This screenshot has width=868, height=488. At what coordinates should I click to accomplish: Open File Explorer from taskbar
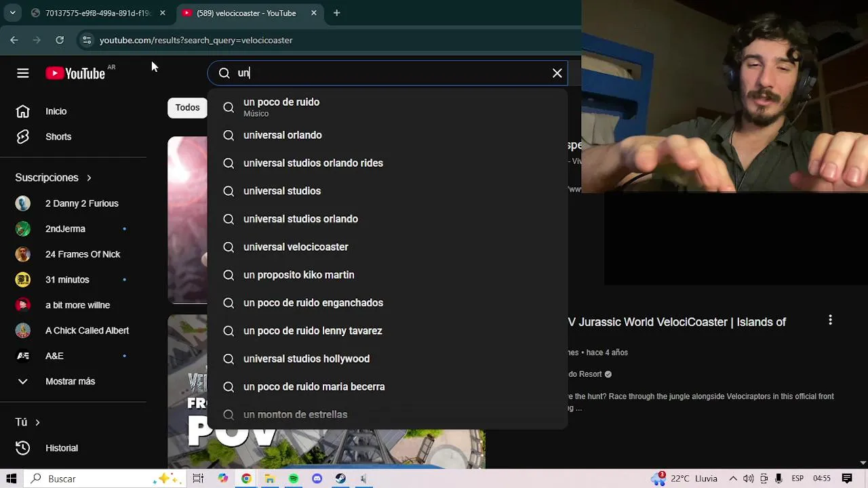[x=269, y=479]
